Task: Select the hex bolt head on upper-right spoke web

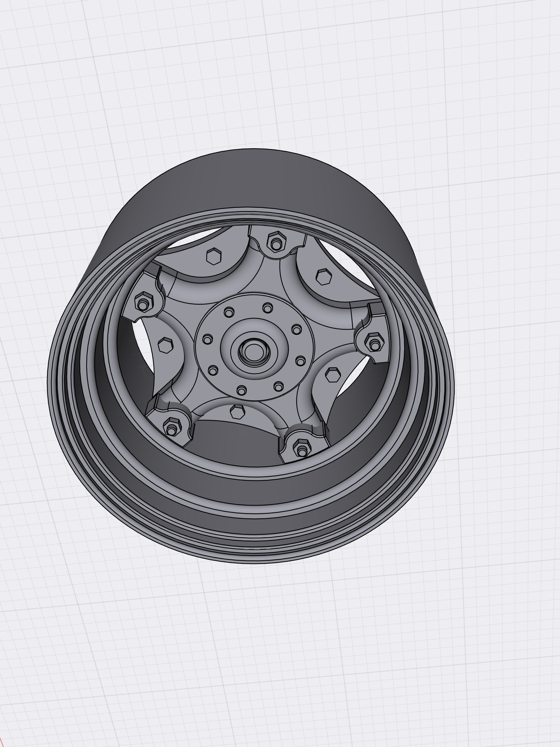Action: pos(323,277)
